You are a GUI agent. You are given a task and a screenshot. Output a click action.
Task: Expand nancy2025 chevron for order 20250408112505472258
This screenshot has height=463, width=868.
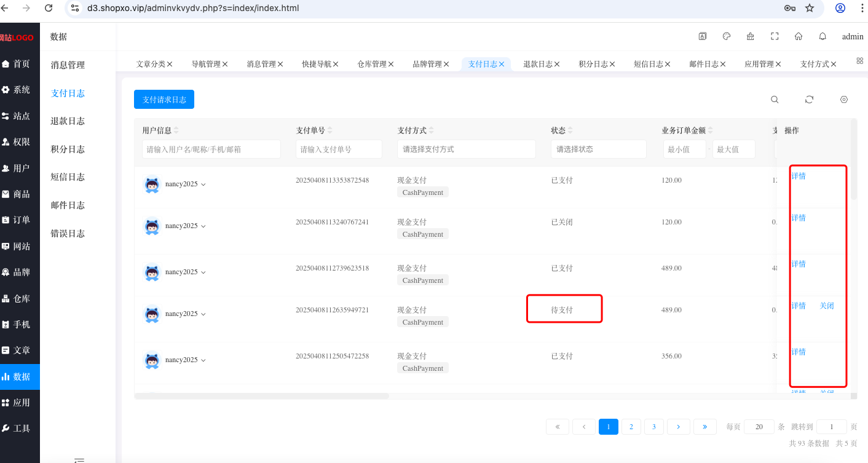[203, 360]
